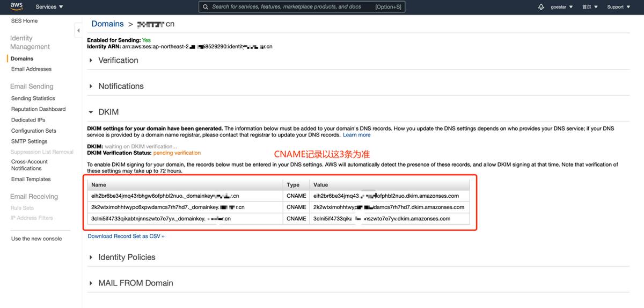Viewport: 644px width, 308px height.
Task: Collapse the sidebar with arrow handle
Action: 78,31
